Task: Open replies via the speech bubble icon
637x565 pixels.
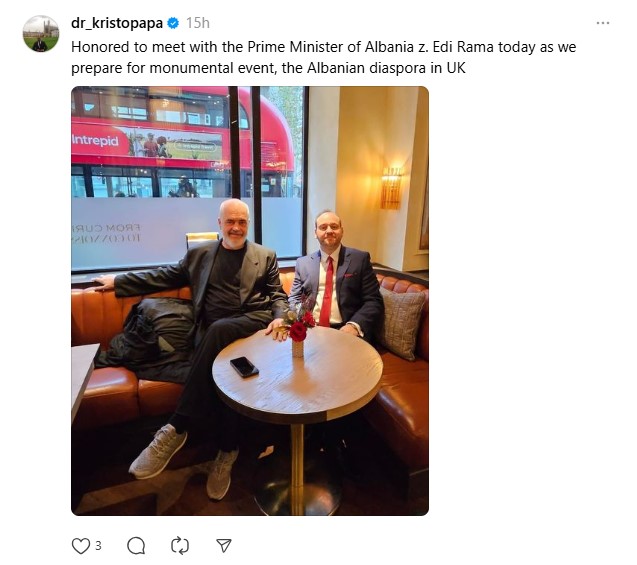Action: point(136,546)
